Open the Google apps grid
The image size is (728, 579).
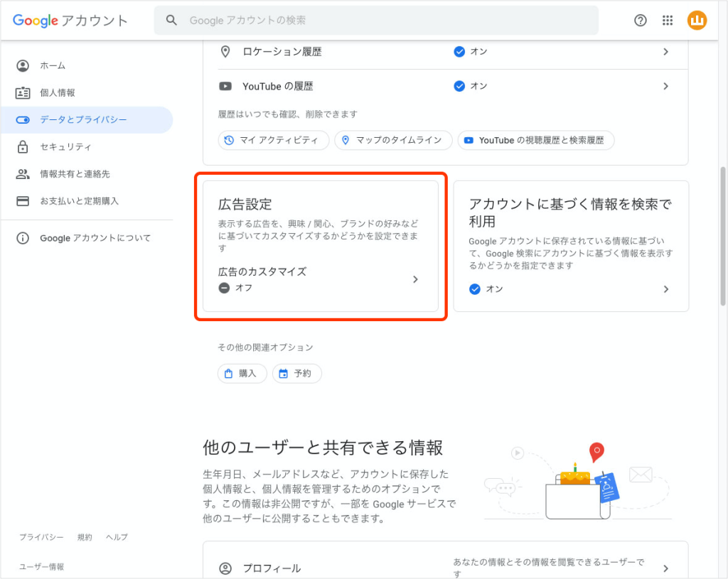pyautogui.click(x=667, y=20)
